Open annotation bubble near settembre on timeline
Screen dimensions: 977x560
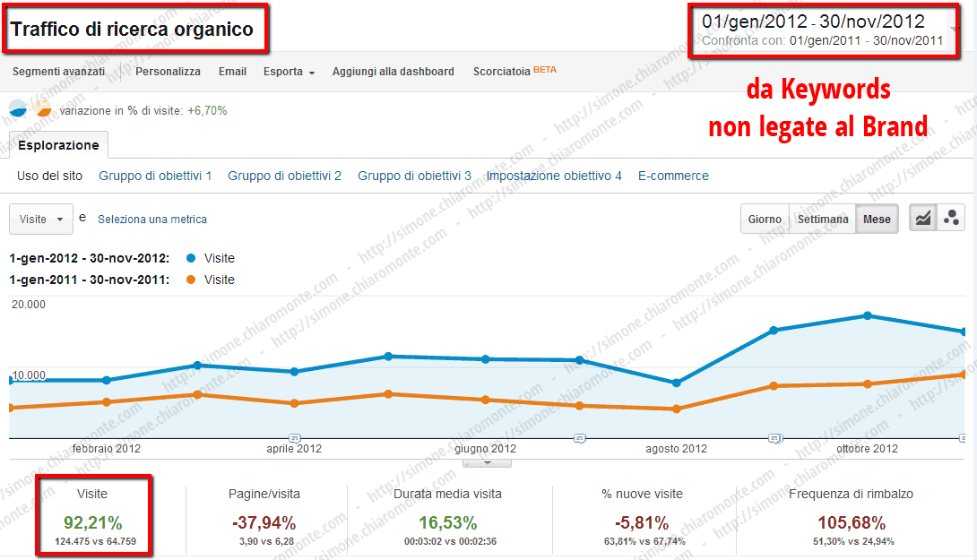[774, 438]
